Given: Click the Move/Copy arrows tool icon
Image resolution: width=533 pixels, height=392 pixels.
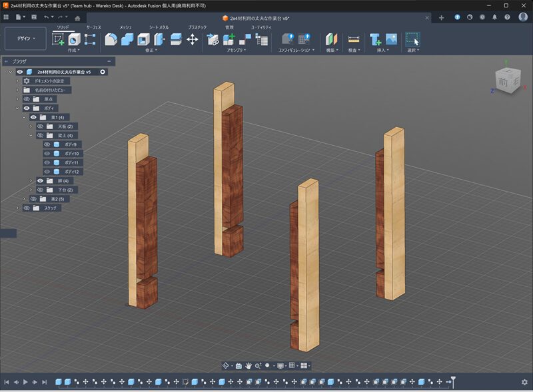Looking at the screenshot, I should 193,39.
